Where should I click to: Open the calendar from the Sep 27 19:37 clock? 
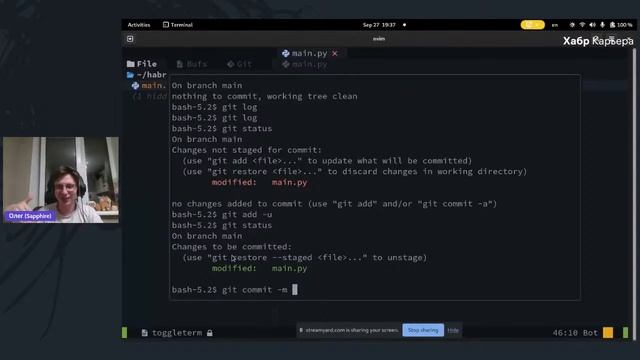tap(379, 25)
